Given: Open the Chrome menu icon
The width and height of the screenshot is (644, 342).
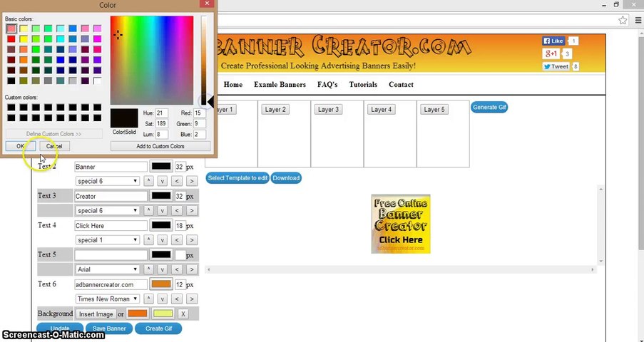Looking at the screenshot, I should point(639,20).
